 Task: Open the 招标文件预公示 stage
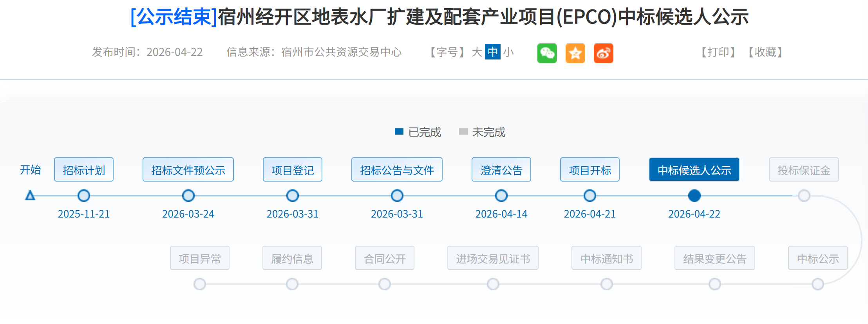tap(188, 170)
